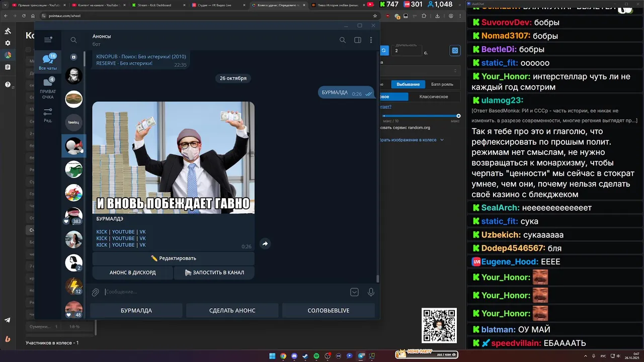
Task: Open the chat with the 383 unread badge
Action: 73,216
